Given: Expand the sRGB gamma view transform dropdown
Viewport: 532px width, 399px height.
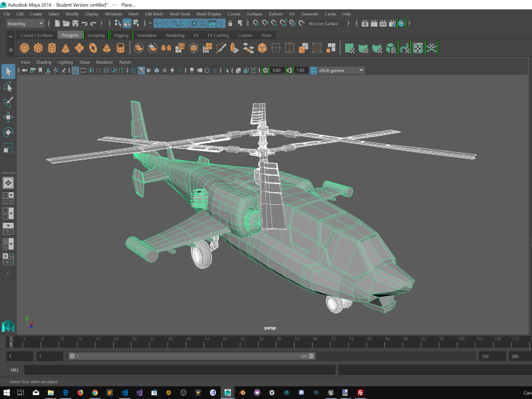Looking at the screenshot, I should click(x=340, y=70).
